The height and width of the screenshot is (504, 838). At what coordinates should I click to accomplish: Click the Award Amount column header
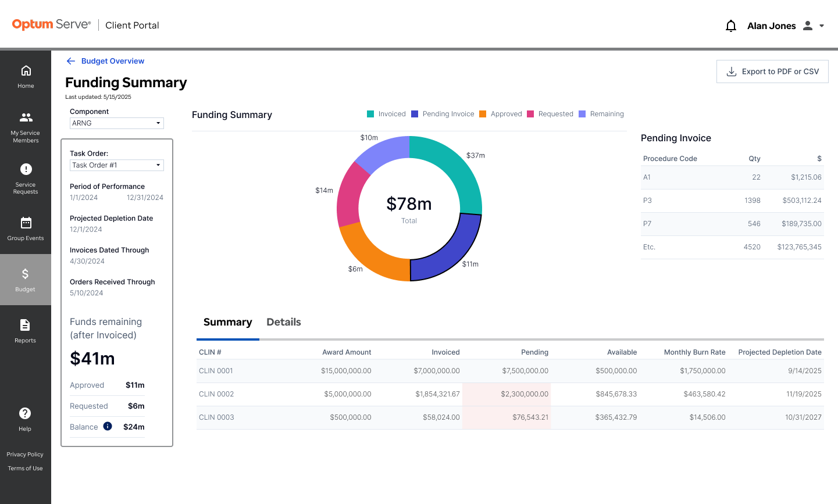point(347,352)
